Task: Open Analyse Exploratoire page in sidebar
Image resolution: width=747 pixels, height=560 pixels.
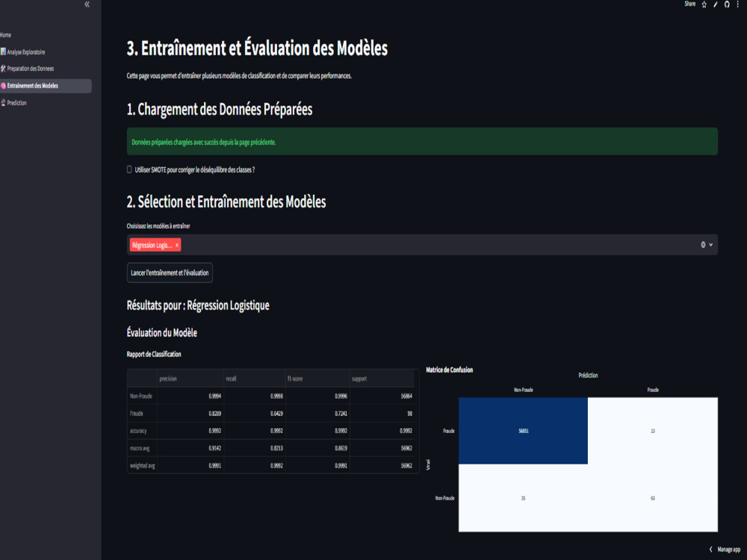Action: [25, 52]
